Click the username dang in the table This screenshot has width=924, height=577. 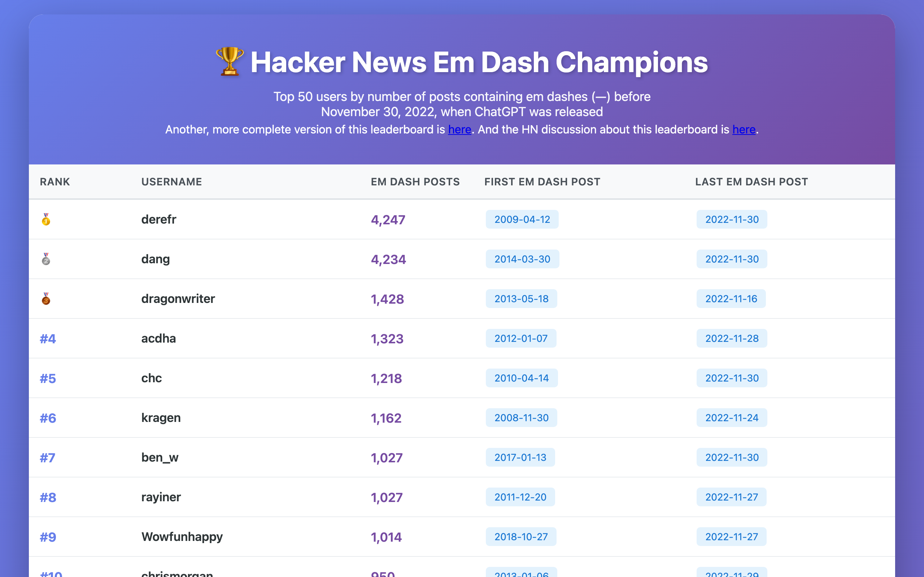156,259
